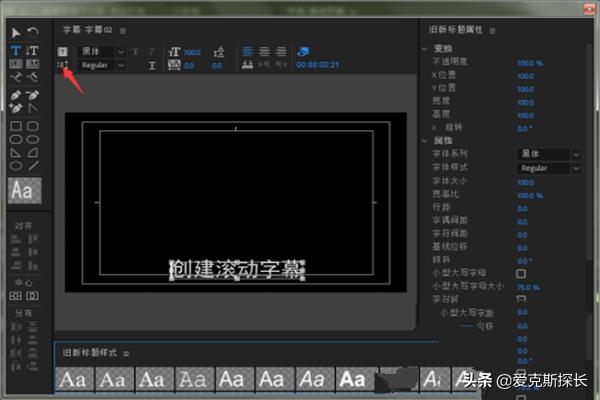Select the Convert Anchor Point tool

point(33,108)
